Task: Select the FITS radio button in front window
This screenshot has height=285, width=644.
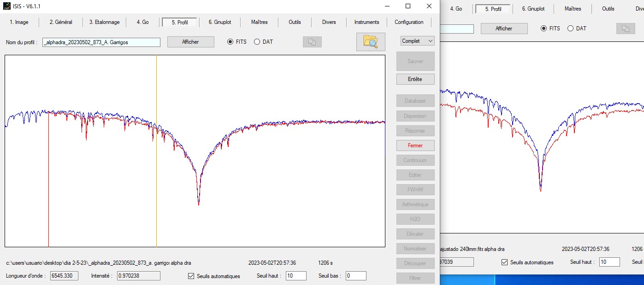Action: click(230, 42)
